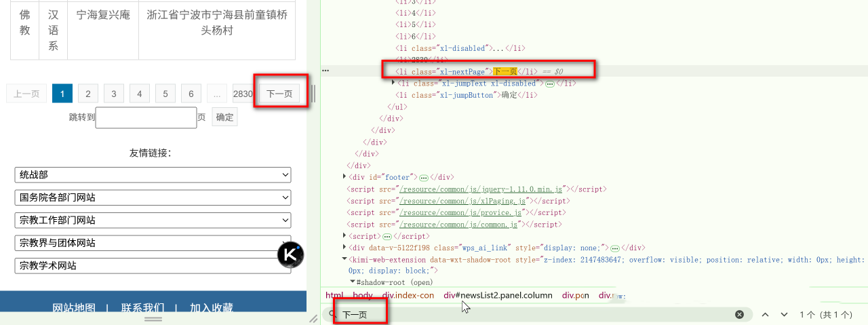868x325 pixels.
Task: Select page 1 in pagination
Action: (62, 94)
